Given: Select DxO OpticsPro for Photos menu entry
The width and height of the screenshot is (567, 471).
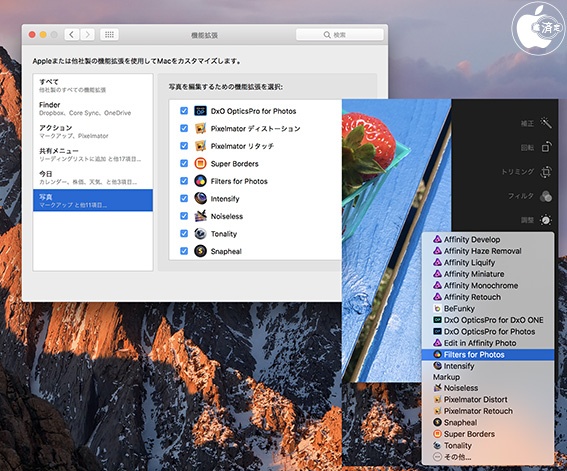Looking at the screenshot, I should 488,331.
